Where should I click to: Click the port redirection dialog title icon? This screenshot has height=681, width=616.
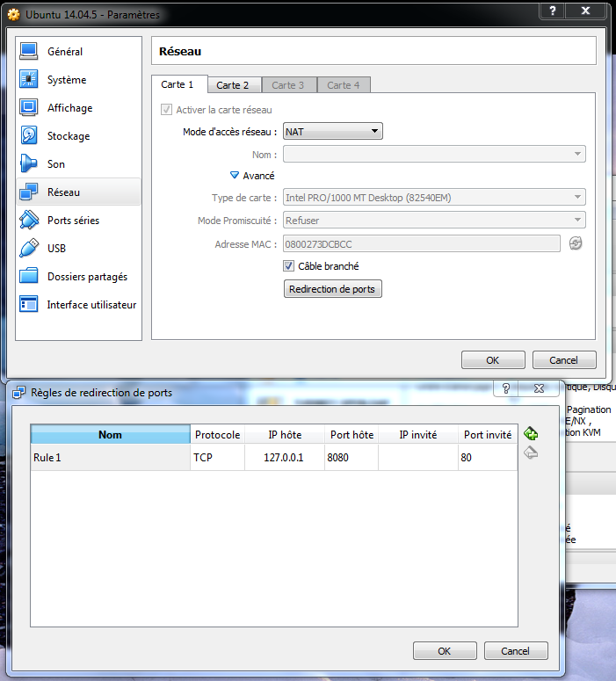pyautogui.click(x=18, y=393)
